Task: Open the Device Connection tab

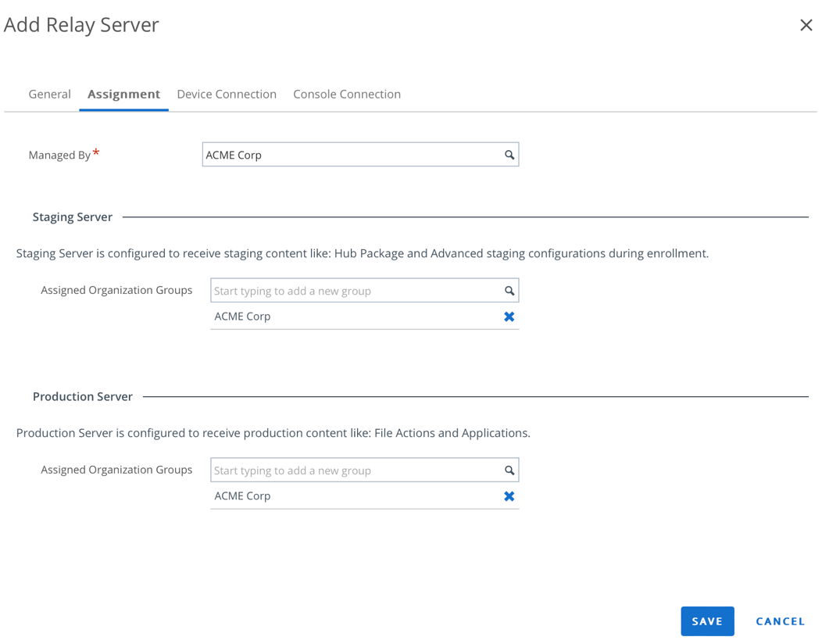Action: (x=227, y=94)
